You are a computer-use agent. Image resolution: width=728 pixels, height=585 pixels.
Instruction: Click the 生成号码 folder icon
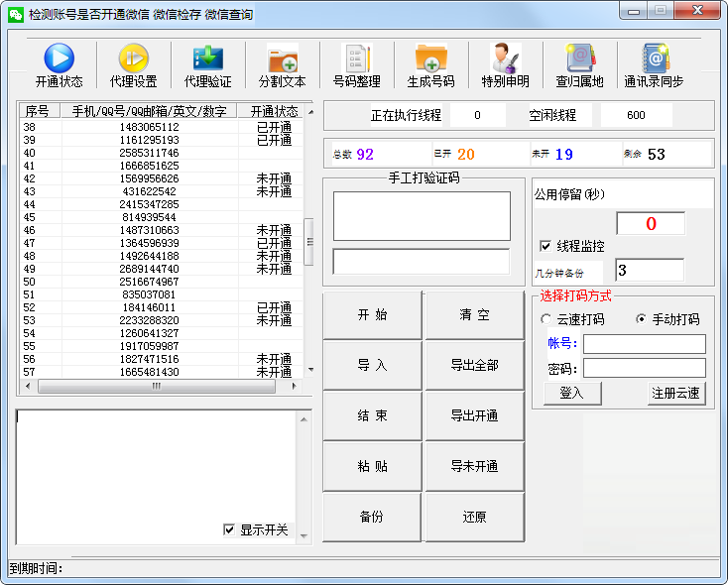pyautogui.click(x=430, y=58)
